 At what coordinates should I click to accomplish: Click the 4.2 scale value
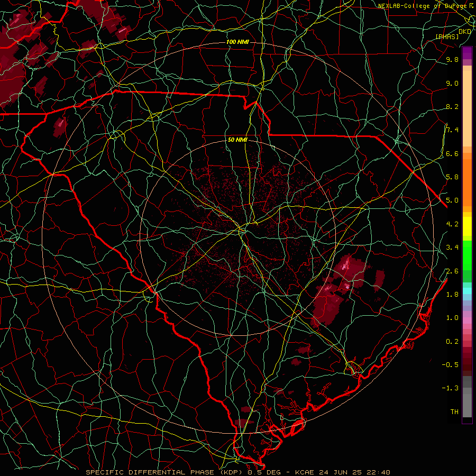click(452, 224)
